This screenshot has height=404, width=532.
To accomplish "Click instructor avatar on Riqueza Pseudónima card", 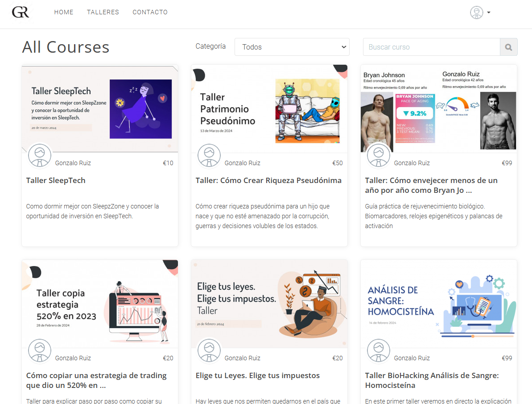I will pyautogui.click(x=209, y=155).
